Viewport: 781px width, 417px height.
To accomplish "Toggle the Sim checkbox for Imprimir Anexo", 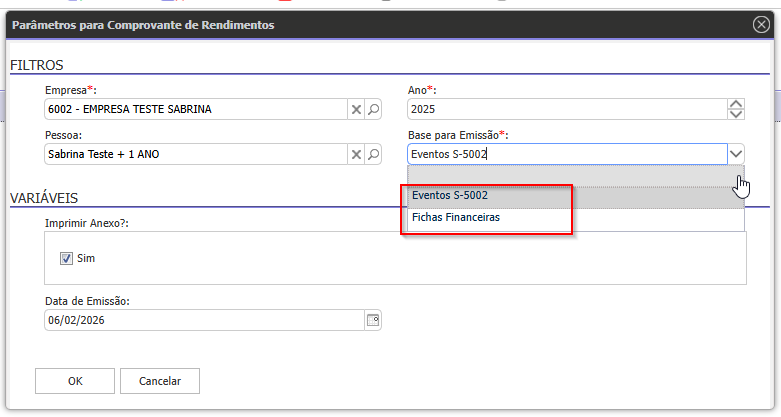I will click(67, 258).
